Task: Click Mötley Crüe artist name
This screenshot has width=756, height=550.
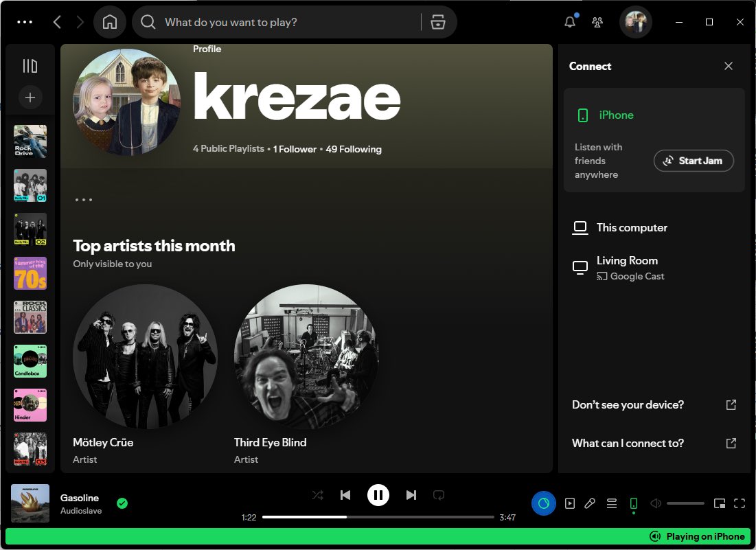Action: coord(103,442)
